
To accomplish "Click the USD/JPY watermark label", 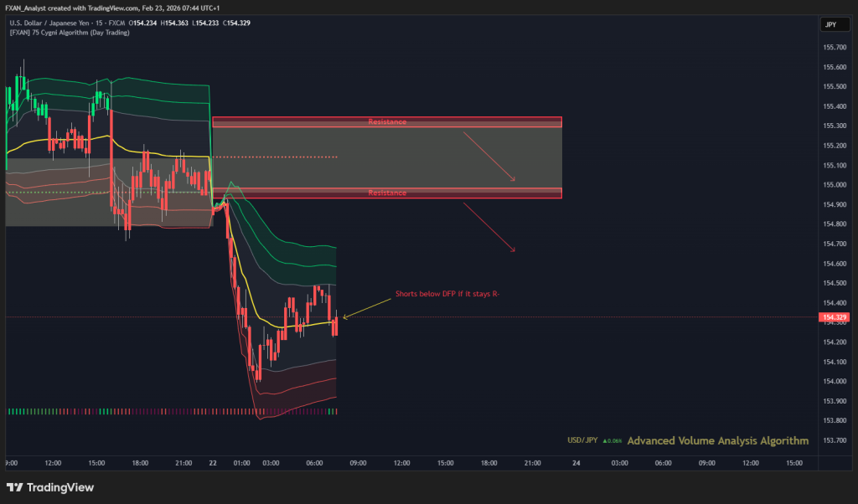I will 582,441.
